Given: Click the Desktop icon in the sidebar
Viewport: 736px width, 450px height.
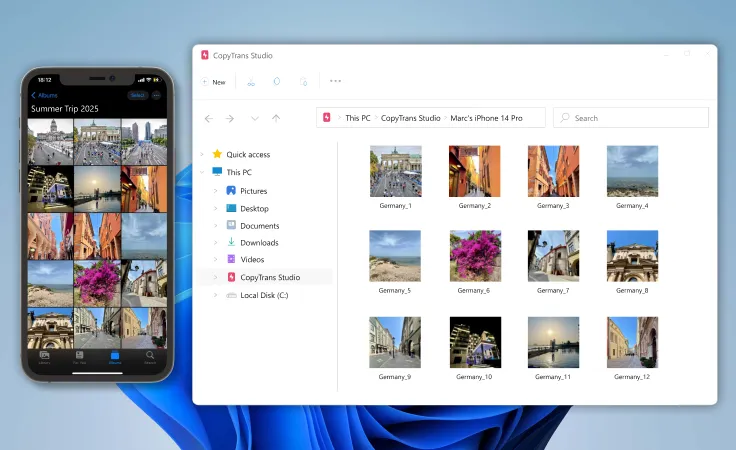Looking at the screenshot, I should [x=231, y=208].
